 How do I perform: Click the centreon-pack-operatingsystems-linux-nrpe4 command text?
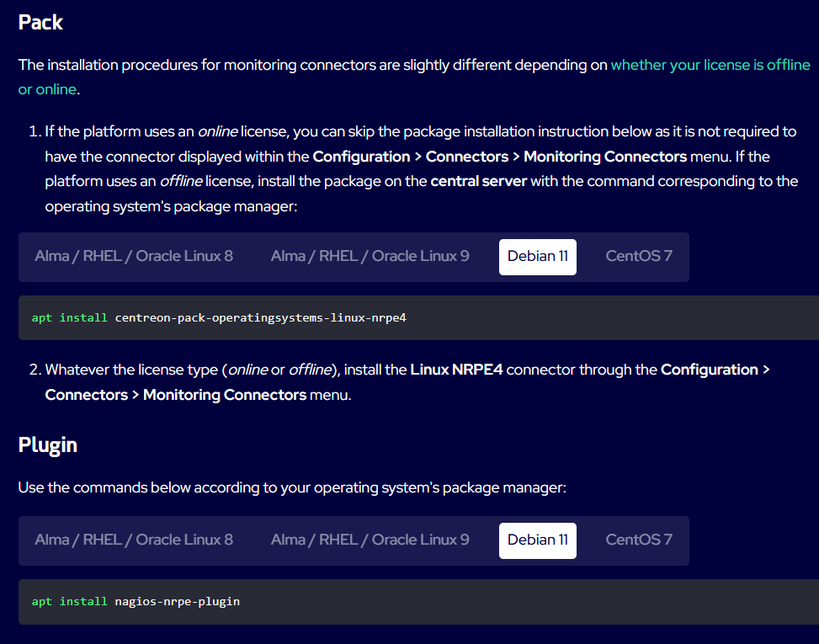(x=261, y=317)
